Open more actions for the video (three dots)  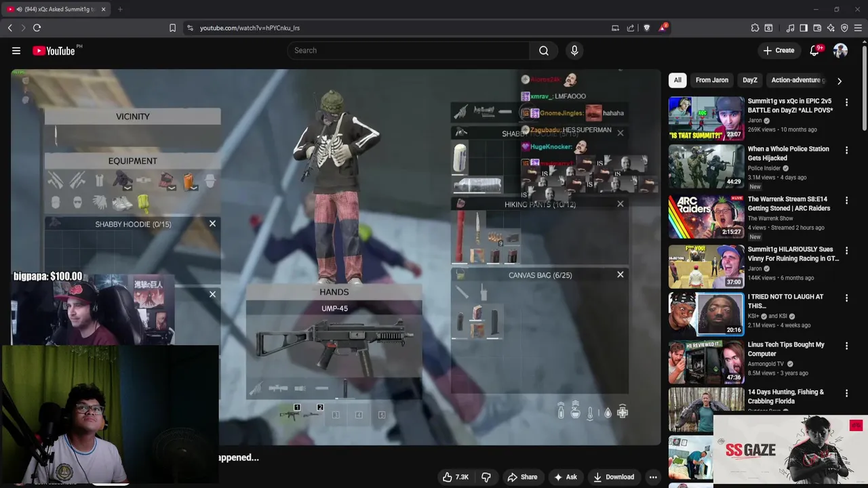pyautogui.click(x=653, y=477)
